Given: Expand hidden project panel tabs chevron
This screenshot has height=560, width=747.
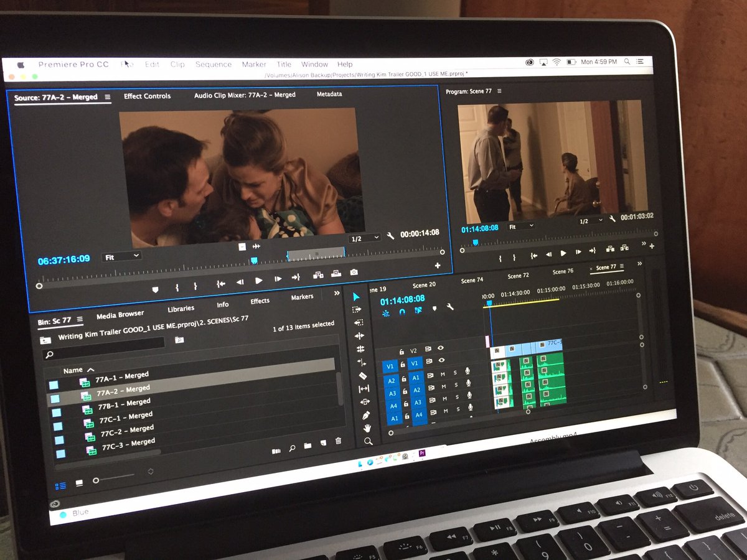Looking at the screenshot, I should (x=337, y=293).
